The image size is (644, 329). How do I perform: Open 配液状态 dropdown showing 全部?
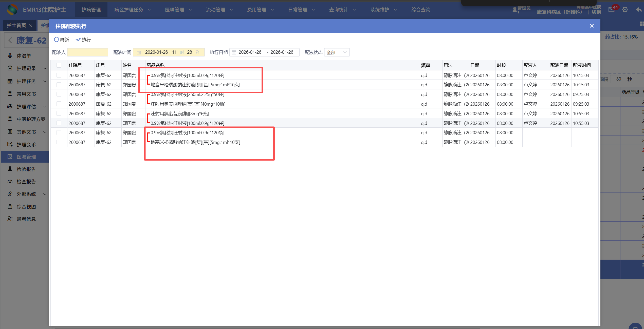337,52
